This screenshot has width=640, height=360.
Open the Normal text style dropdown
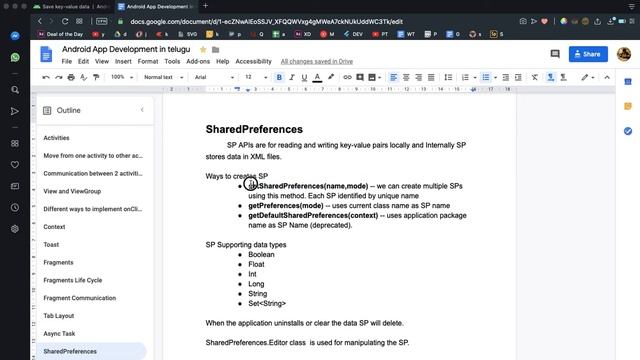coord(163,77)
